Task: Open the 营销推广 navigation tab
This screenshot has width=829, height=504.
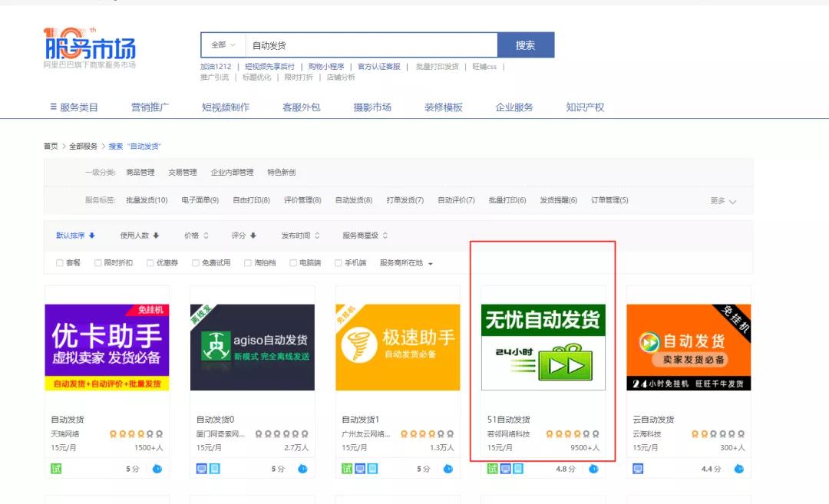Action: click(150, 107)
